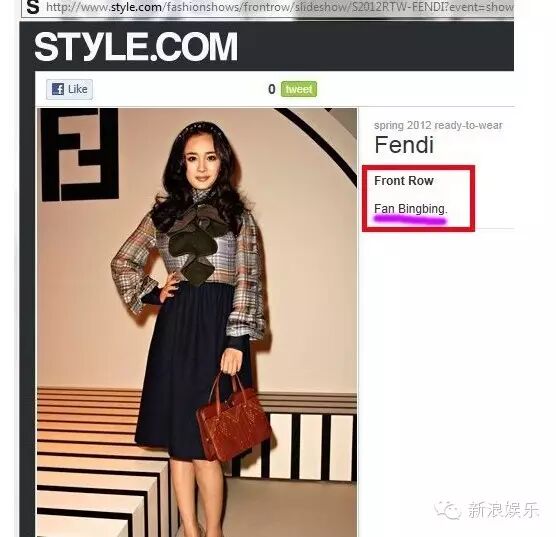Click the purple underline beneath the caption

click(410, 221)
